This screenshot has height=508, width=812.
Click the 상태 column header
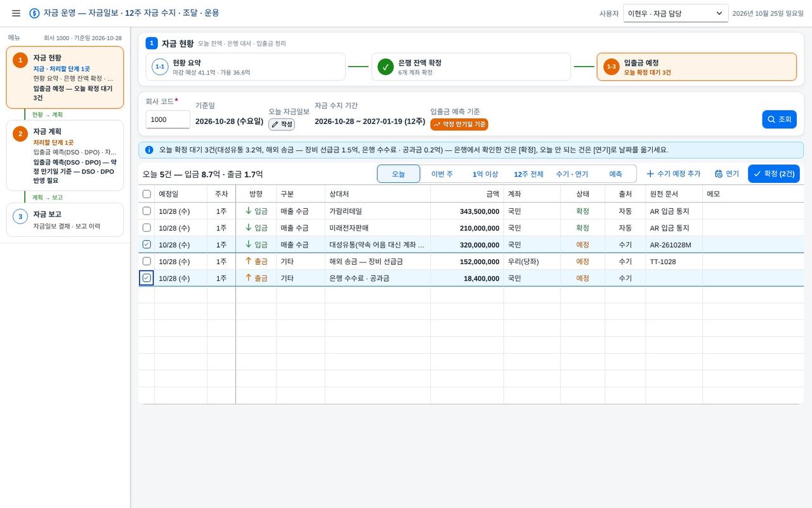pyautogui.click(x=582, y=194)
